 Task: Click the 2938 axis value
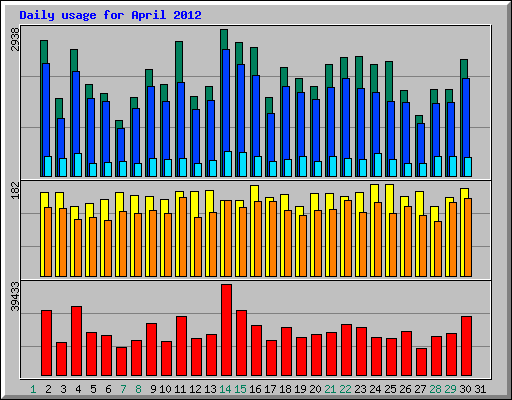[15, 39]
